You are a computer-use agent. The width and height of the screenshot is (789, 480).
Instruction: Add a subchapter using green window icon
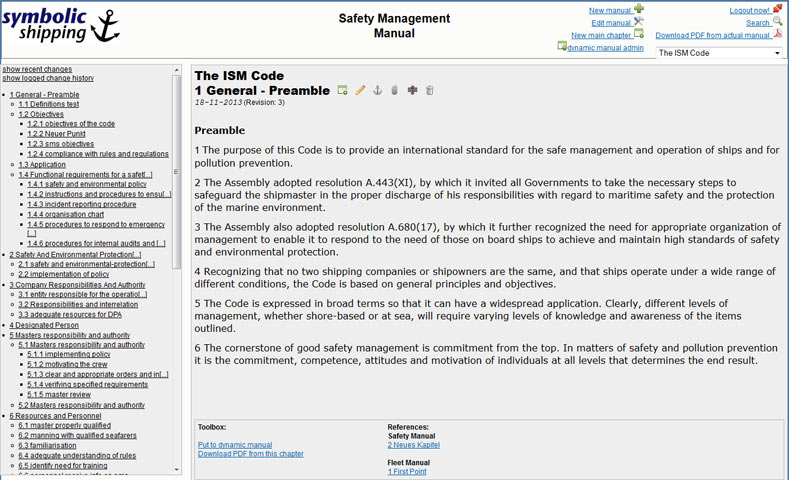tap(343, 91)
